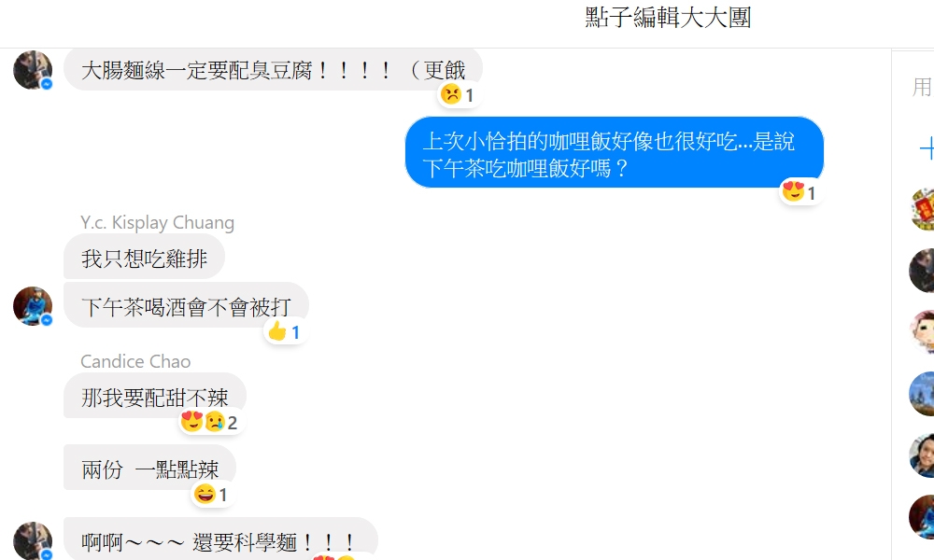Screen dimensions: 934x560
Task: Open the reactions on the 那我要配甜不辣 message
Action: coord(209,422)
